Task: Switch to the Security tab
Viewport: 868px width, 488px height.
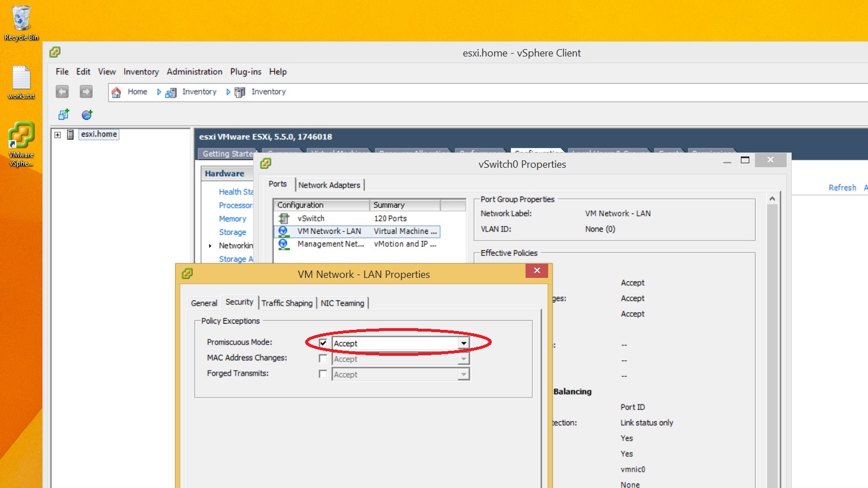Action: [240, 302]
